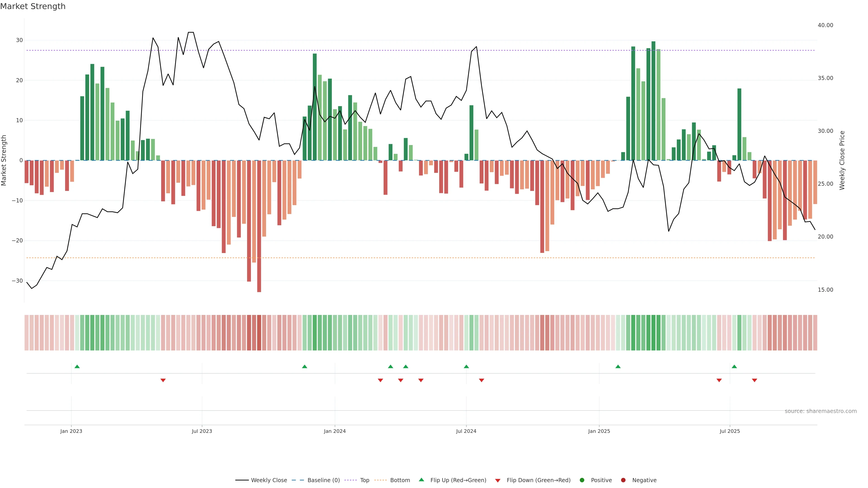The image size is (868, 488).
Task: Click the first red flip-down triangle marker
Action: 163,380
